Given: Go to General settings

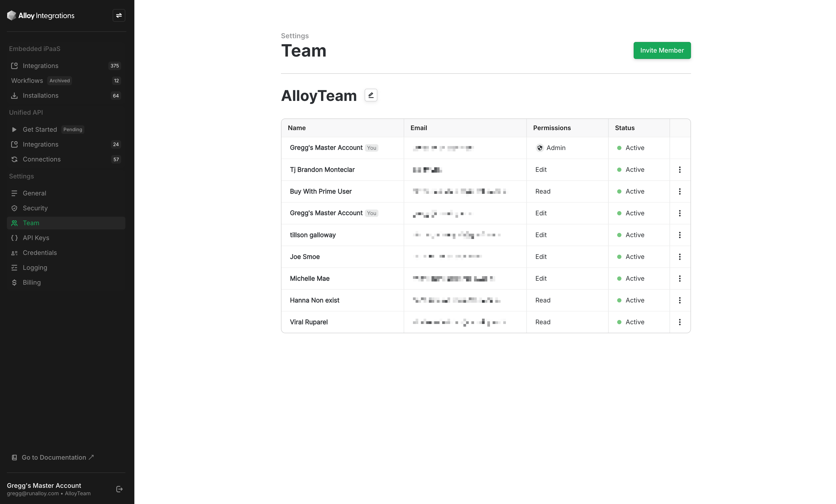Looking at the screenshot, I should 66,193.
